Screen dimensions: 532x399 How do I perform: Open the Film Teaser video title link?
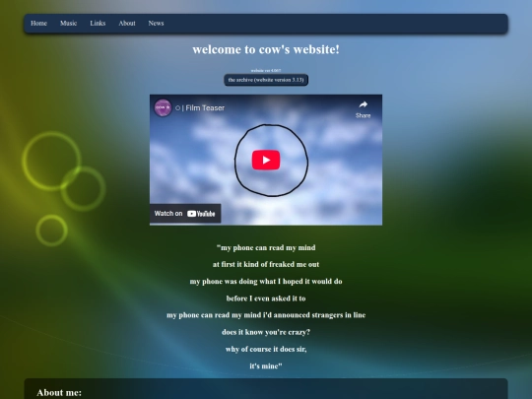(x=200, y=108)
